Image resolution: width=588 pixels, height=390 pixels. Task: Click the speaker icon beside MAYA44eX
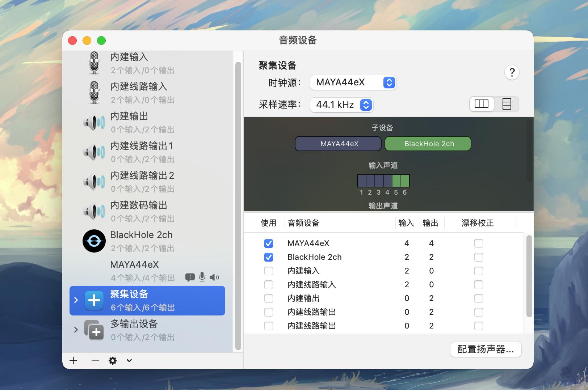tap(215, 277)
